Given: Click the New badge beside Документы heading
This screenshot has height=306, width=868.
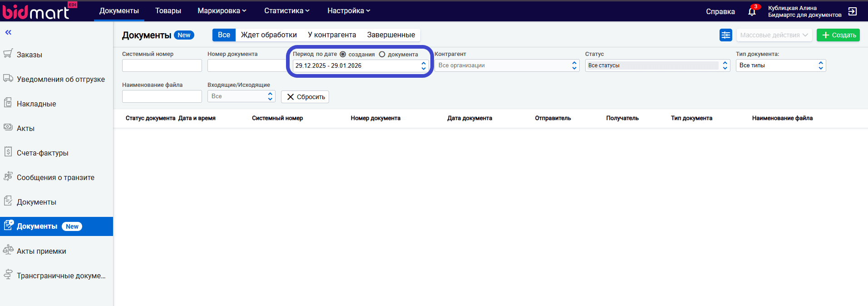Looking at the screenshot, I should tap(184, 35).
